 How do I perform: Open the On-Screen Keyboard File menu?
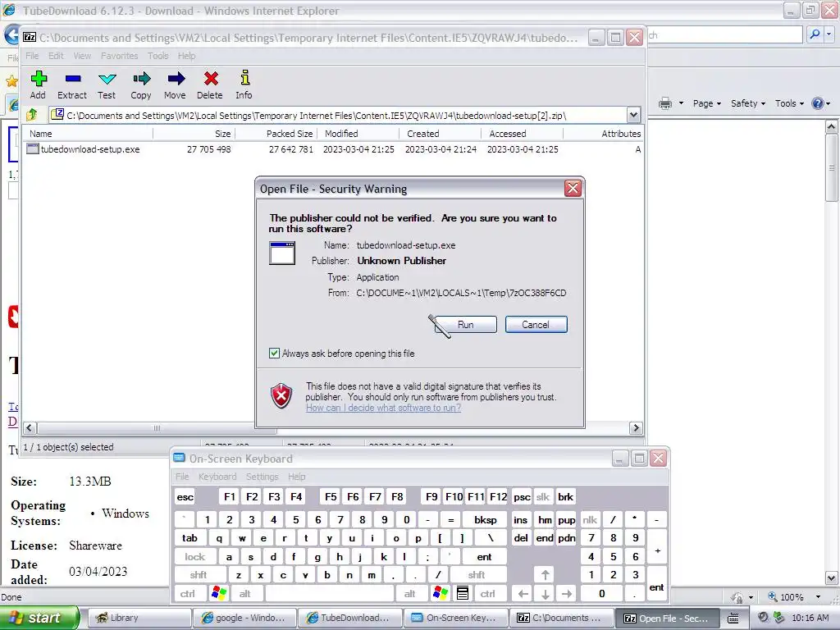182,477
